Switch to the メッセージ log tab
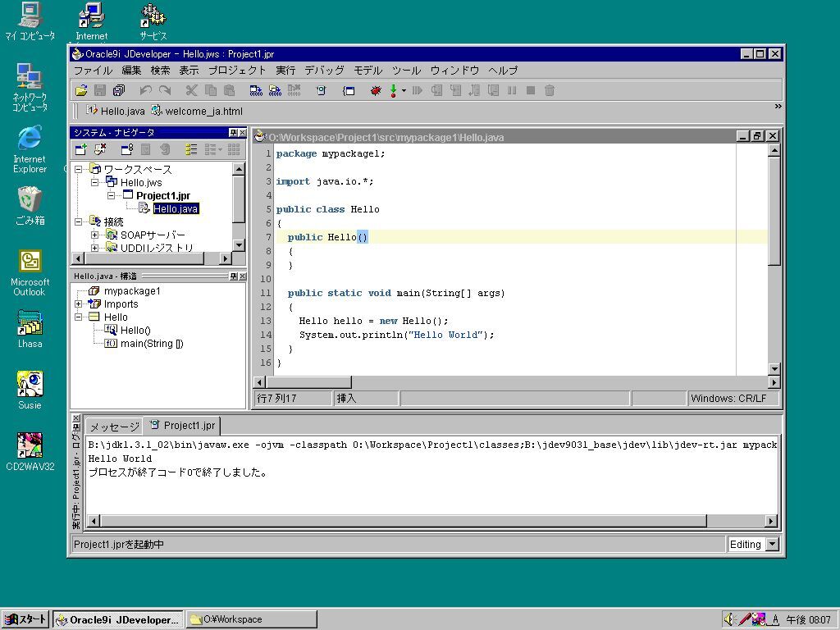 (114, 427)
